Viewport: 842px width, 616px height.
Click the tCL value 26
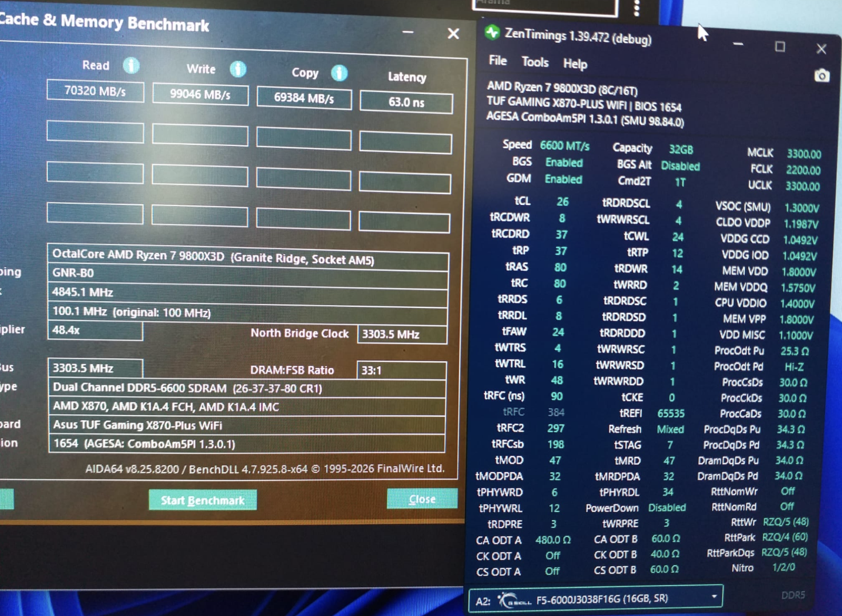pos(563,202)
